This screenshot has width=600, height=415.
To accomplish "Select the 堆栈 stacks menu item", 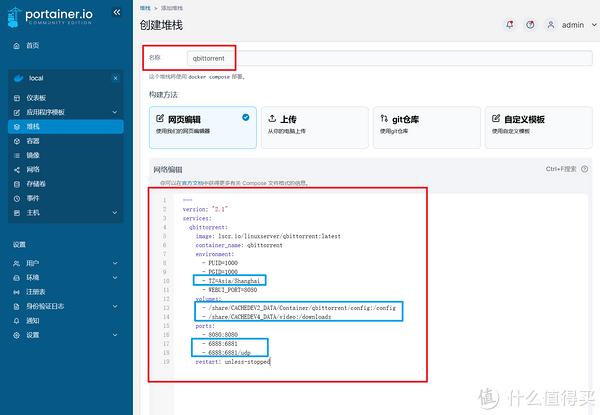I will pyautogui.click(x=65, y=127).
